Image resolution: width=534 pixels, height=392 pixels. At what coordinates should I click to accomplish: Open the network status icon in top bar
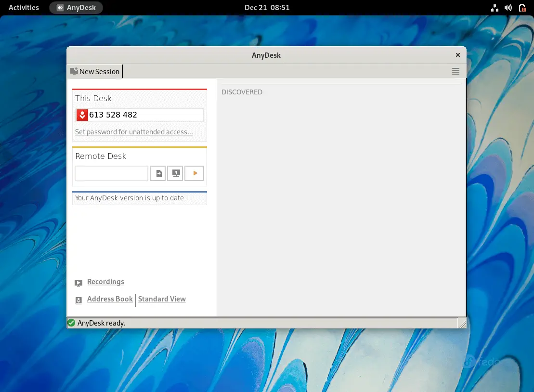pos(495,8)
